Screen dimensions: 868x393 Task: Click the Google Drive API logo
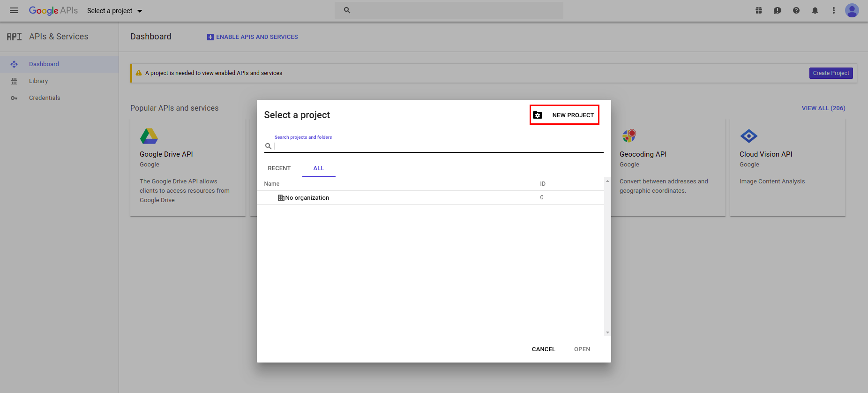pyautogui.click(x=149, y=136)
